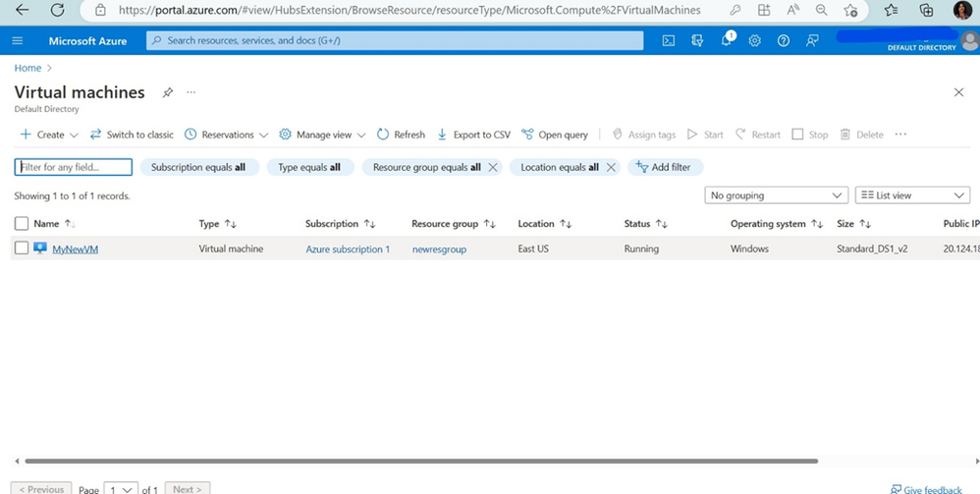Check the MyNewVM row checkbox
The height and width of the screenshot is (494, 980).
click(x=22, y=248)
